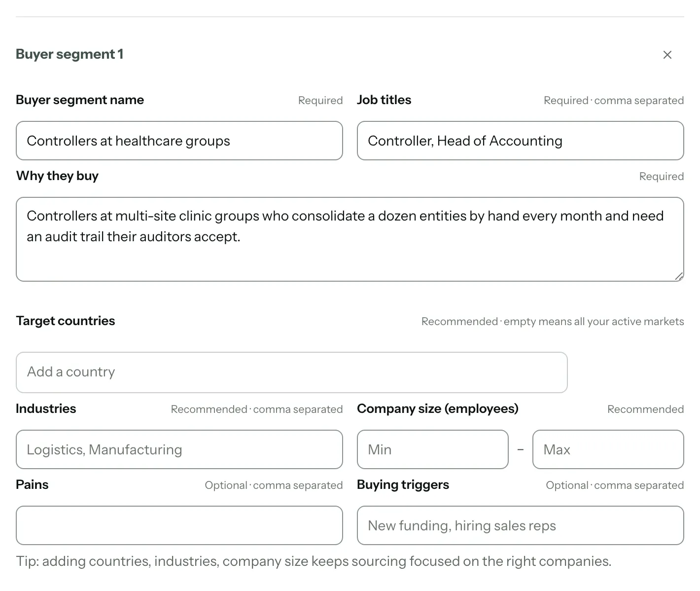Click the 'Company size (employees)' label
Screen dimensions: 700x591
(438, 408)
